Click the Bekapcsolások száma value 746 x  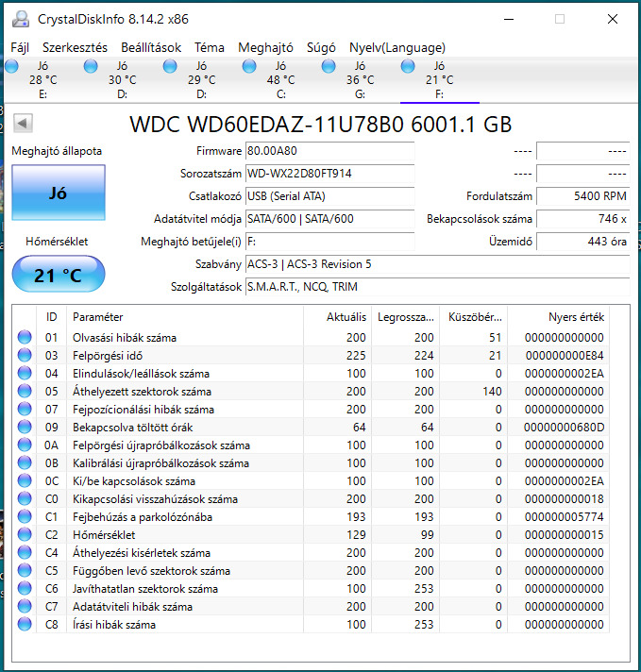pyautogui.click(x=583, y=219)
